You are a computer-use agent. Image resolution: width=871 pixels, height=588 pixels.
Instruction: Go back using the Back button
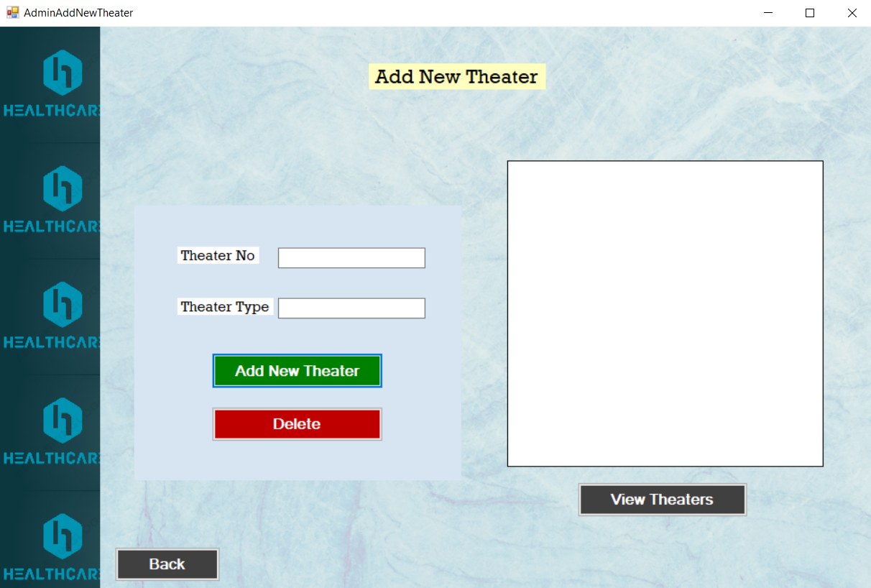pyautogui.click(x=167, y=564)
